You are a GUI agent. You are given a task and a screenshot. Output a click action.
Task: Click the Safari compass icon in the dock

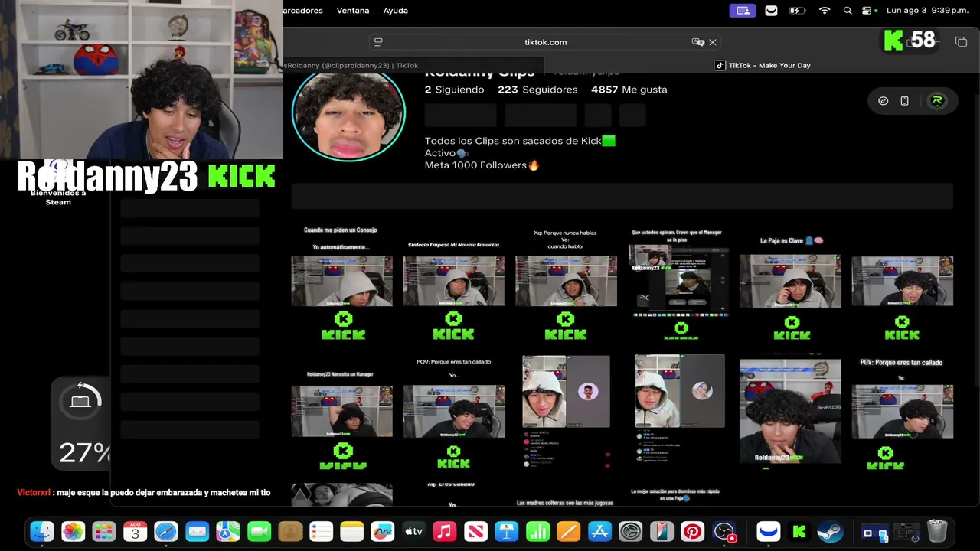tap(166, 531)
